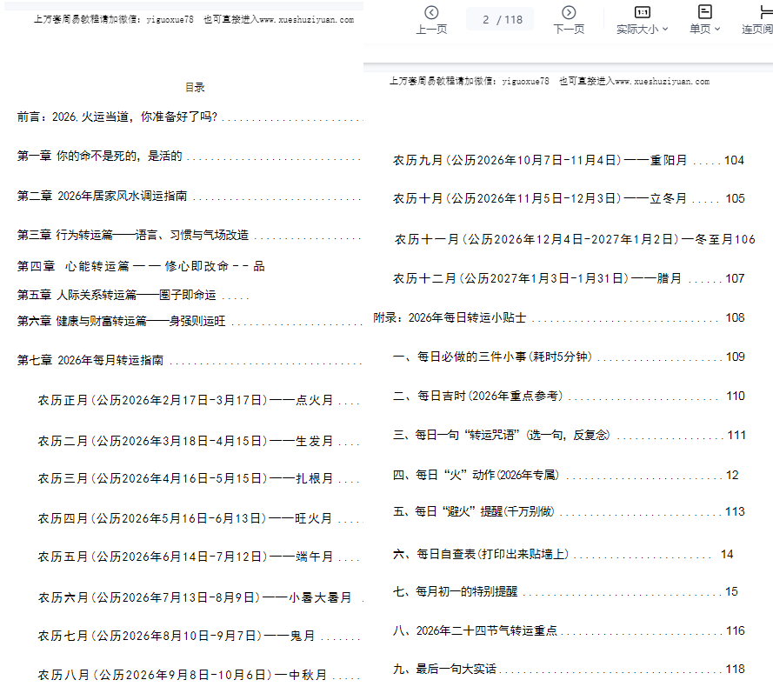Select 农历十月 立冬月 entry
773x700 pixels.
(x=569, y=198)
